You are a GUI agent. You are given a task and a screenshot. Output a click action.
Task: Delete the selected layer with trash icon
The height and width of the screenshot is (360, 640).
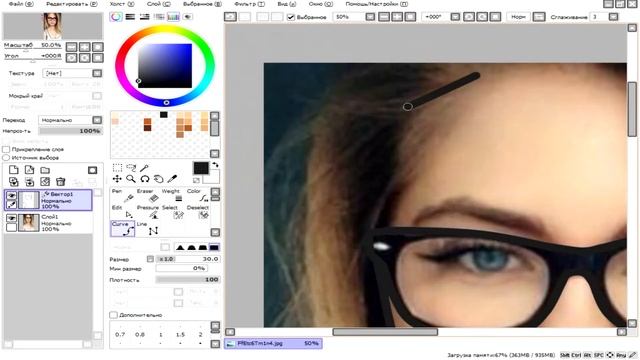point(60,182)
